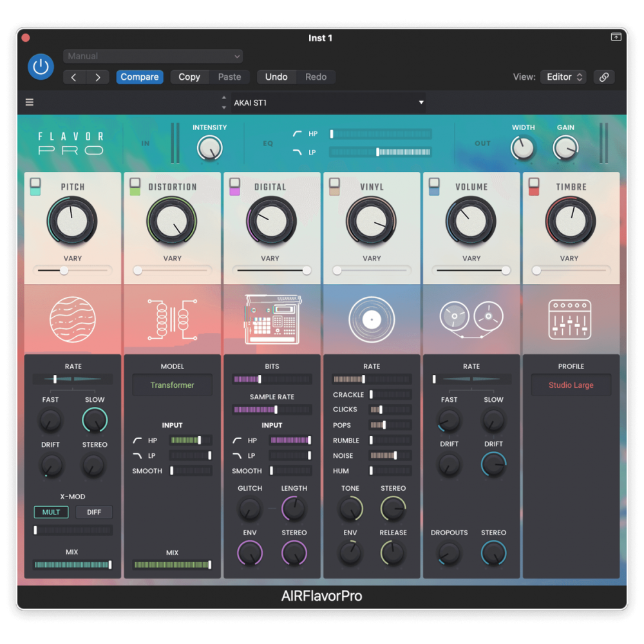Switch X-MOD mode to DIFF
Viewport: 644px width, 644px height.
pyautogui.click(x=94, y=512)
